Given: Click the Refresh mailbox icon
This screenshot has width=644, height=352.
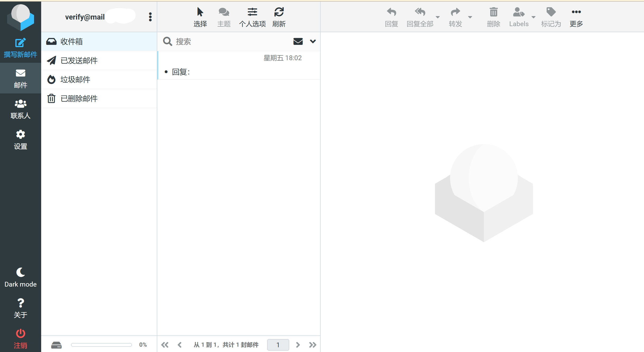Looking at the screenshot, I should [x=279, y=12].
